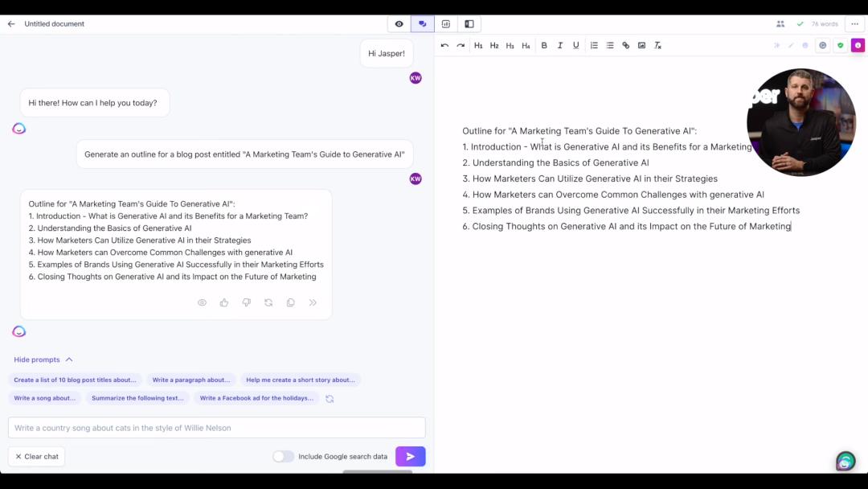Refresh the suggested prompts list
The height and width of the screenshot is (489, 868).
pos(330,398)
